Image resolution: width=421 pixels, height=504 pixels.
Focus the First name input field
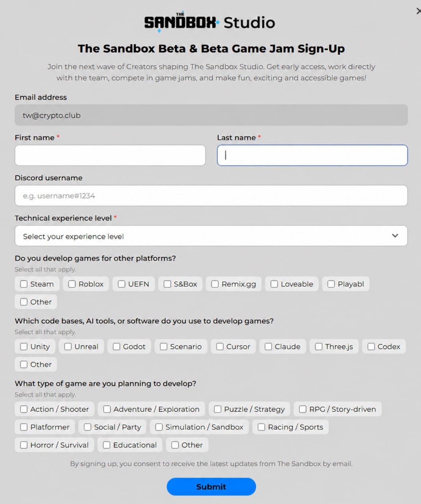tap(110, 155)
